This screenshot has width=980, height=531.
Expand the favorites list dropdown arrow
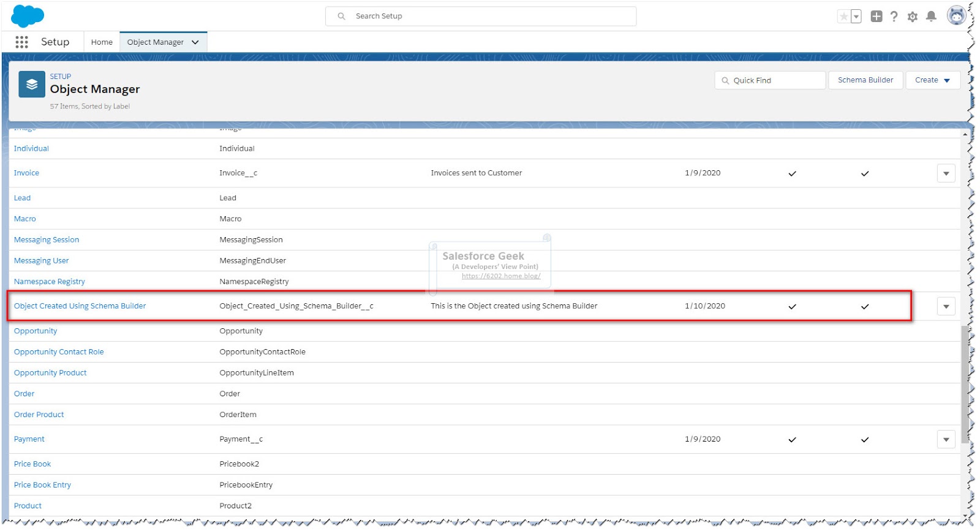pos(856,17)
